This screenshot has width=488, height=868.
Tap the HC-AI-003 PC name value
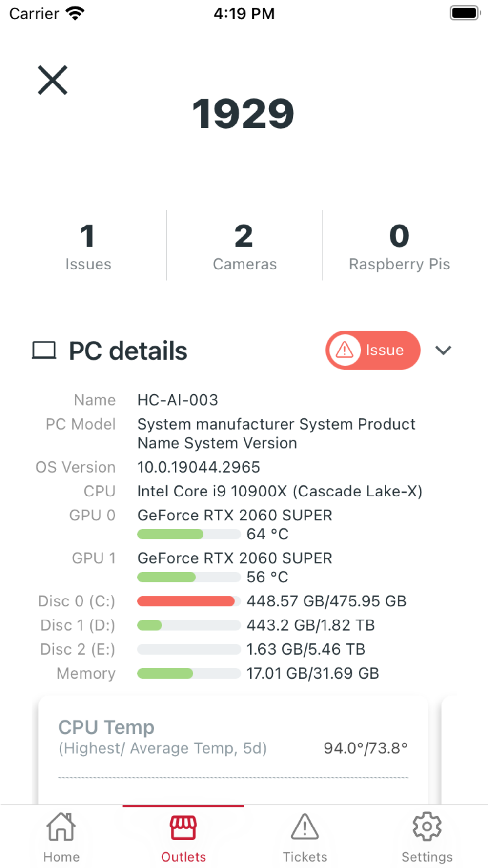click(x=178, y=400)
